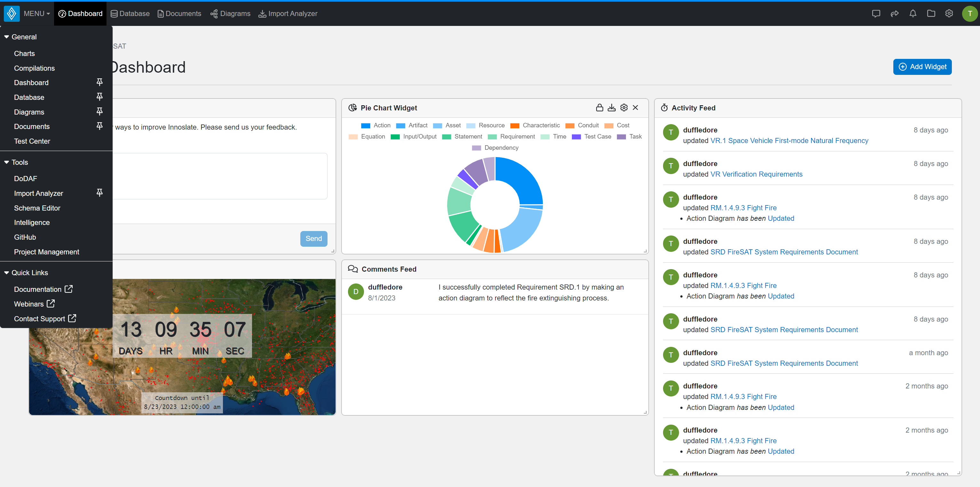Unpin the Diagrams menu entry
This screenshot has height=487, width=980.
click(99, 111)
